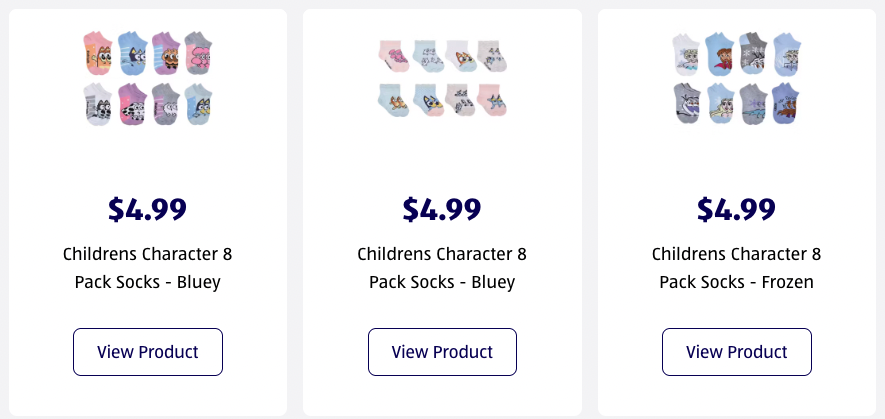This screenshot has height=419, width=885.
Task: Click the $4.99 price on the middle Bluey card
Action: point(442,209)
